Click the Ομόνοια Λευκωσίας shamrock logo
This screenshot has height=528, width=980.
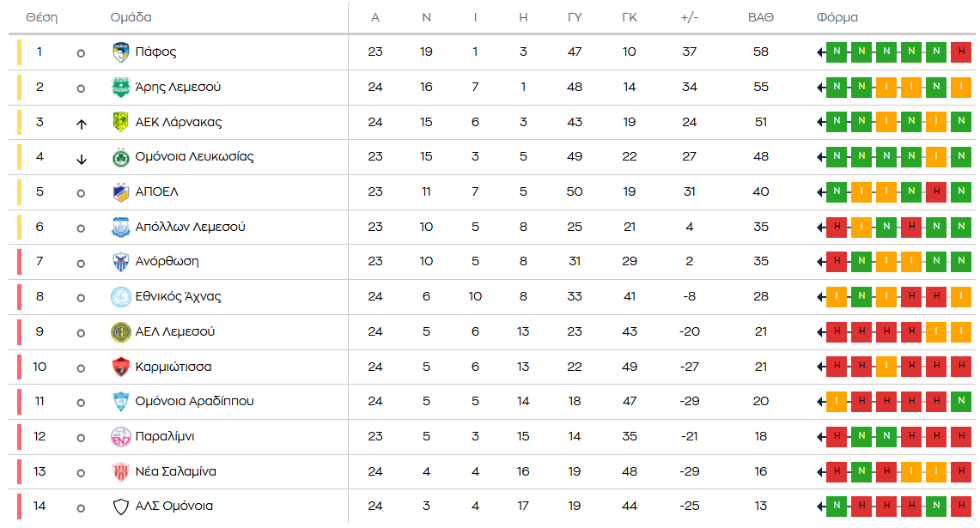(121, 157)
